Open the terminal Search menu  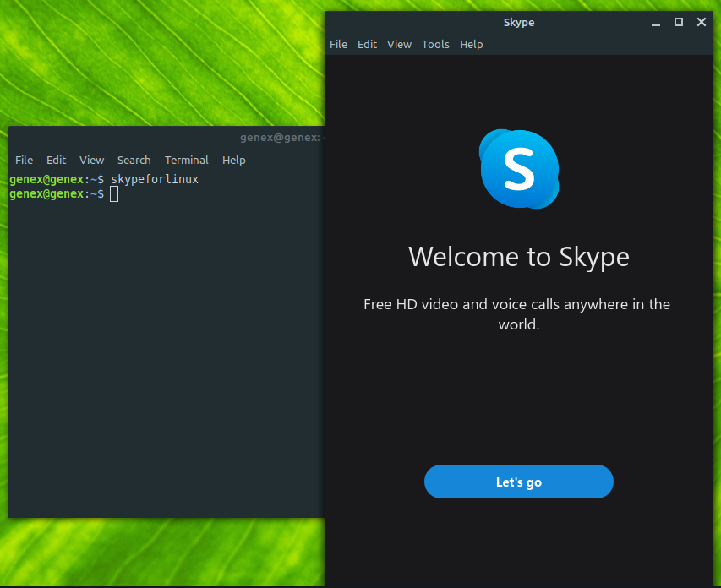point(134,160)
